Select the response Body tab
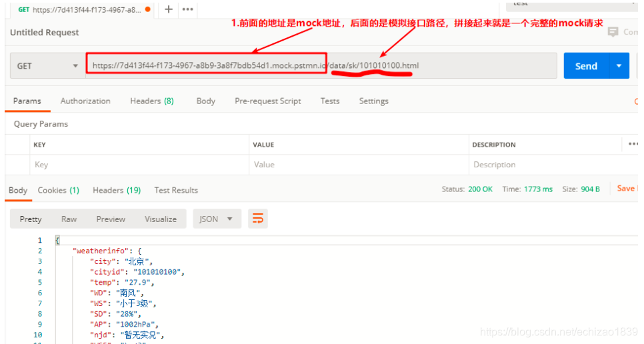The image size is (644, 344). [x=18, y=190]
